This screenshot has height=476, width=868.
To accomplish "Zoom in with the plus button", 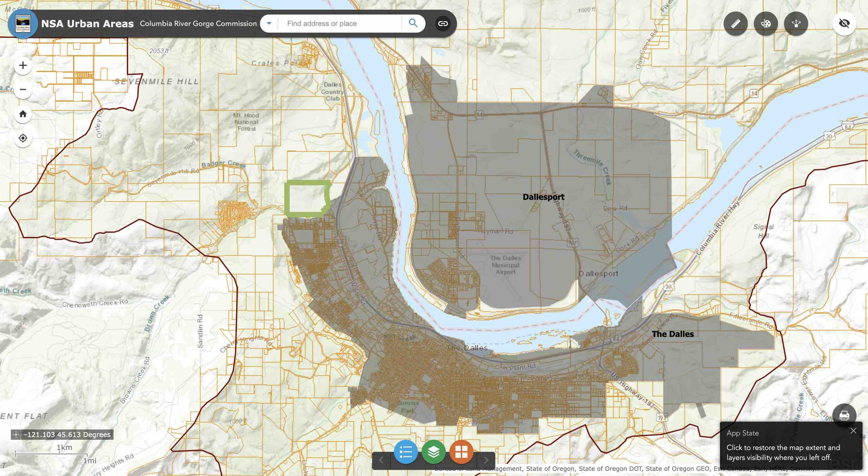I will 23,65.
